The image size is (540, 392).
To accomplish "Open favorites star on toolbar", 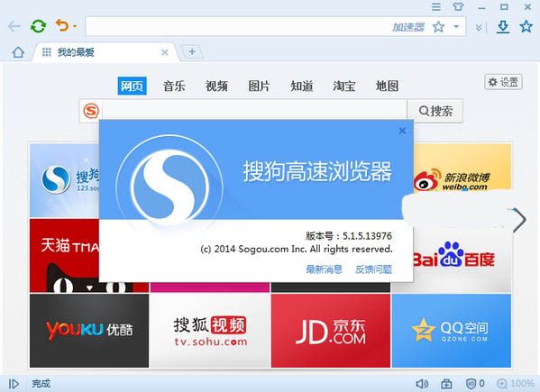I will click(526, 26).
